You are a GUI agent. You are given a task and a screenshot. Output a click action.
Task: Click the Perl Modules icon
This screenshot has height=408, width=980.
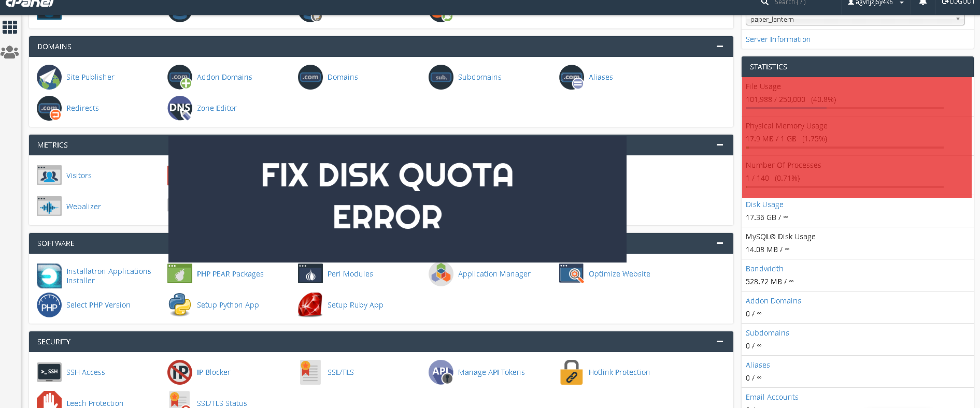pos(310,273)
